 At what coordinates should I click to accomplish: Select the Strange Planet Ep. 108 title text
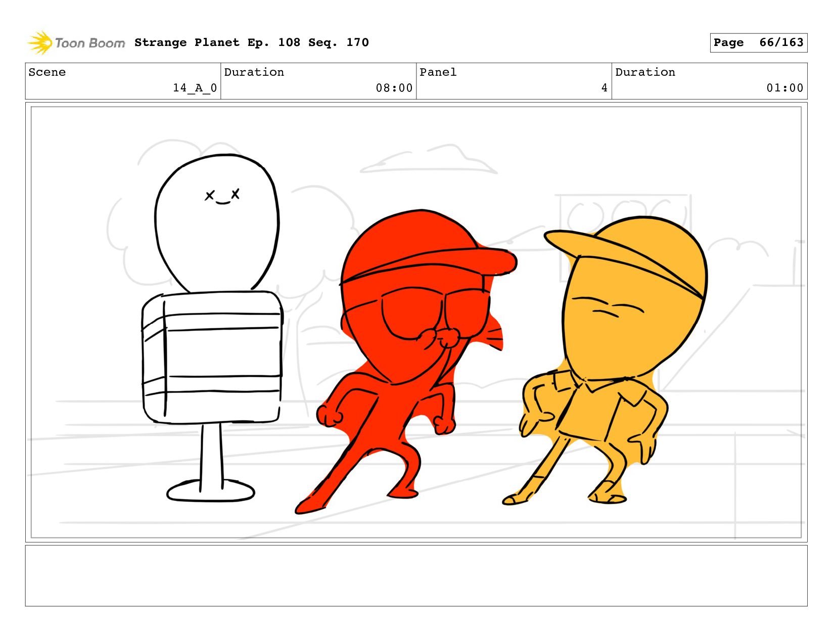(251, 42)
